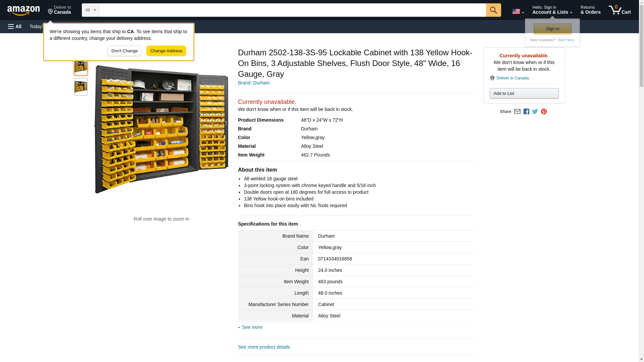The image size is (644, 362).
Task: Open the All hamburger menu
Action: pyautogui.click(x=15, y=26)
